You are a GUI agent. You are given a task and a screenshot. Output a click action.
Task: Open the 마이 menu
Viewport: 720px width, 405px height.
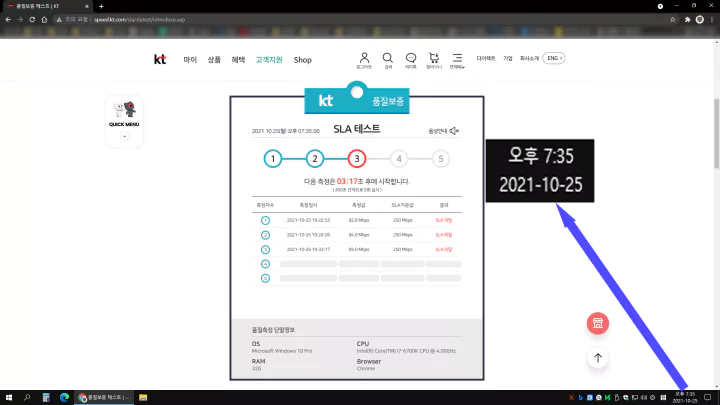190,60
